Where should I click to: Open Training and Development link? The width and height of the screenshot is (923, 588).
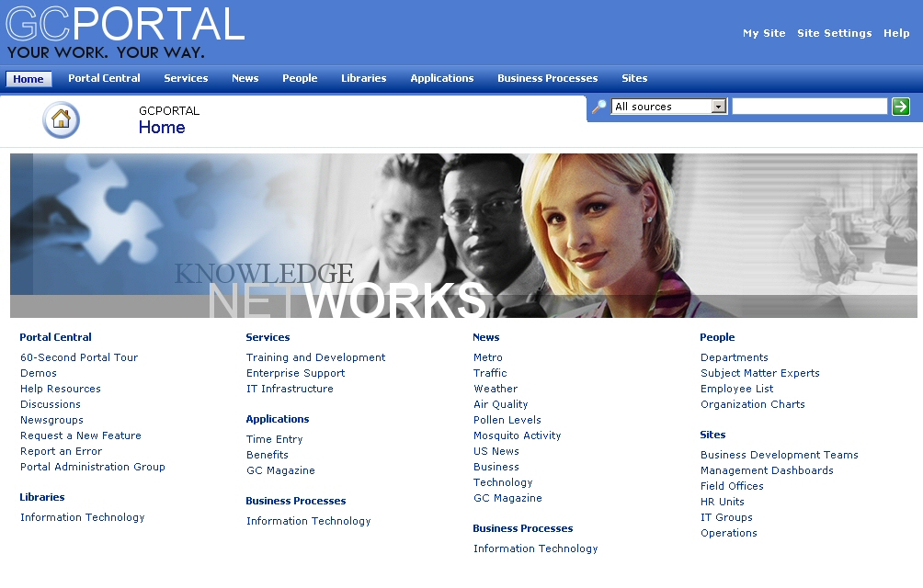tap(315, 357)
